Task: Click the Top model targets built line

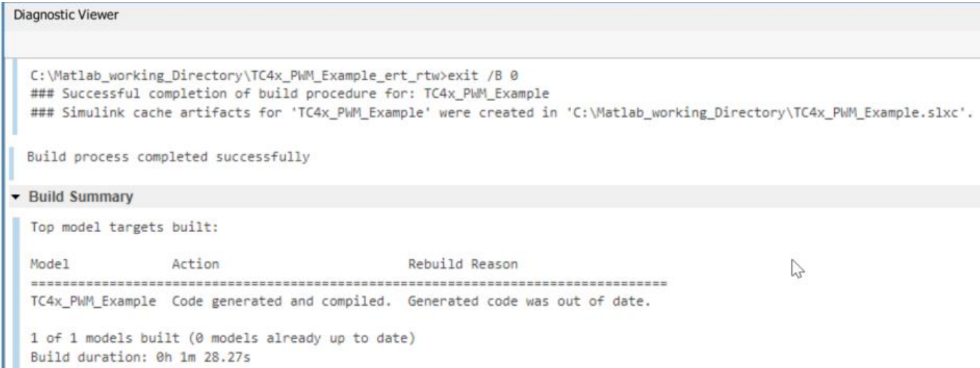Action: point(125,227)
